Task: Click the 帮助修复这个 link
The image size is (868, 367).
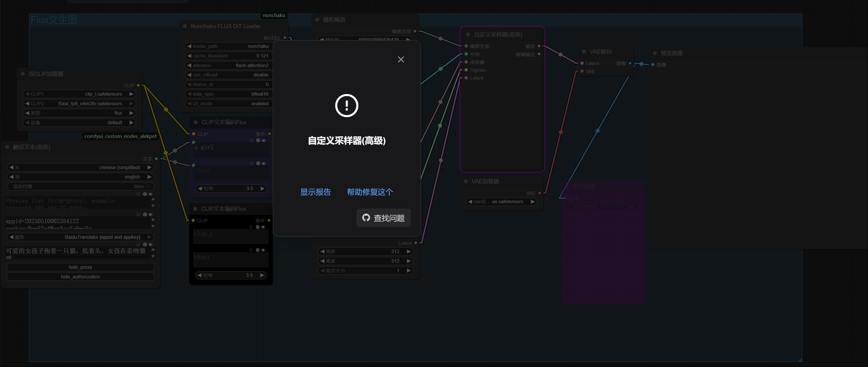Action: pos(370,192)
